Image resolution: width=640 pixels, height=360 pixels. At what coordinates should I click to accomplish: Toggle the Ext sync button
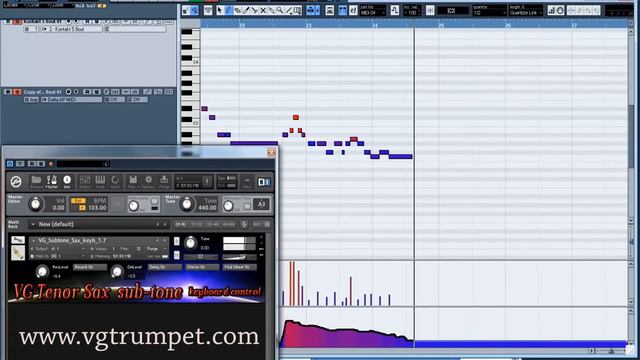tap(78, 201)
